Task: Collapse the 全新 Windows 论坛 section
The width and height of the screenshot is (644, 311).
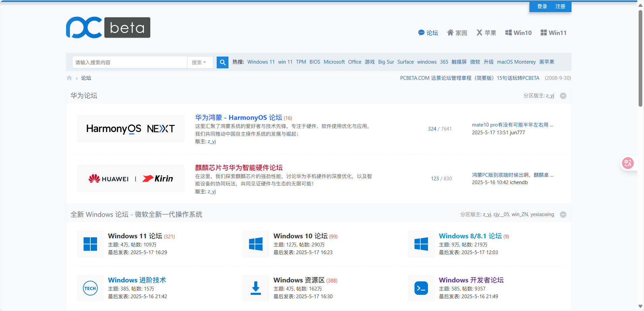Action: [x=563, y=215]
